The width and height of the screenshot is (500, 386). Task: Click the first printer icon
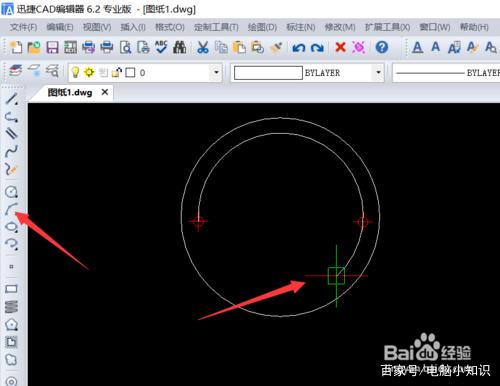tap(88, 47)
